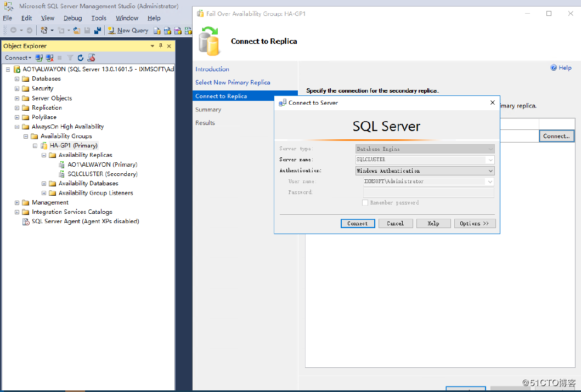Click the Password input field
This screenshot has height=392, width=581.
click(x=428, y=192)
